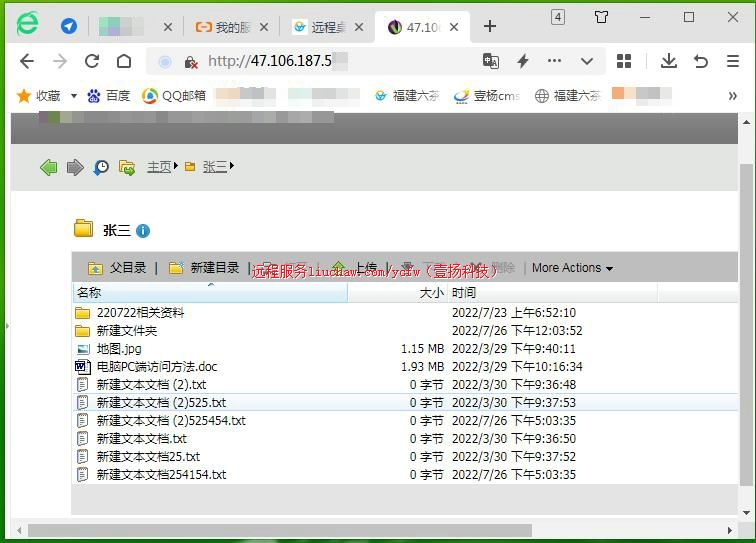Open the three-dots more options in address bar
Viewport: 756px width, 543px height.
(554, 61)
